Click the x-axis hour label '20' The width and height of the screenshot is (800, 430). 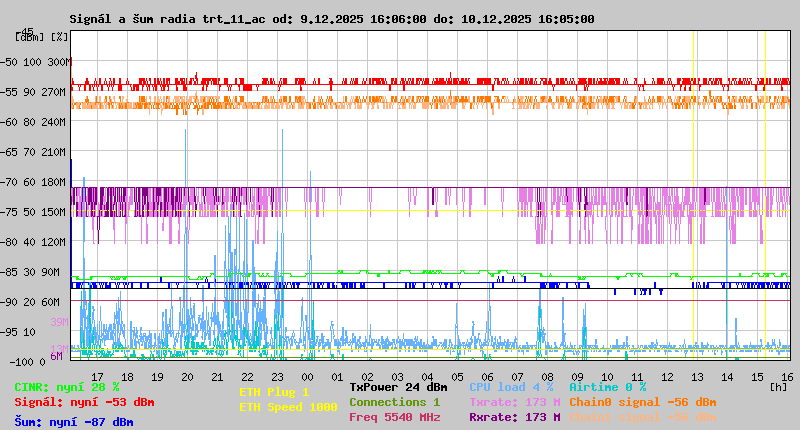187,377
